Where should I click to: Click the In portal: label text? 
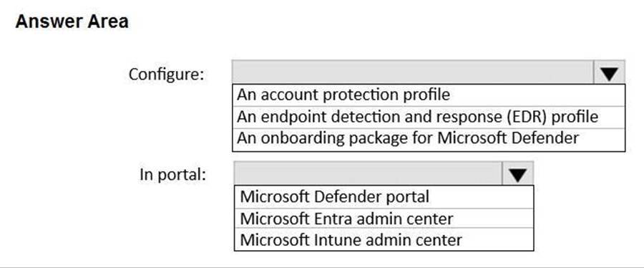pyautogui.click(x=172, y=175)
